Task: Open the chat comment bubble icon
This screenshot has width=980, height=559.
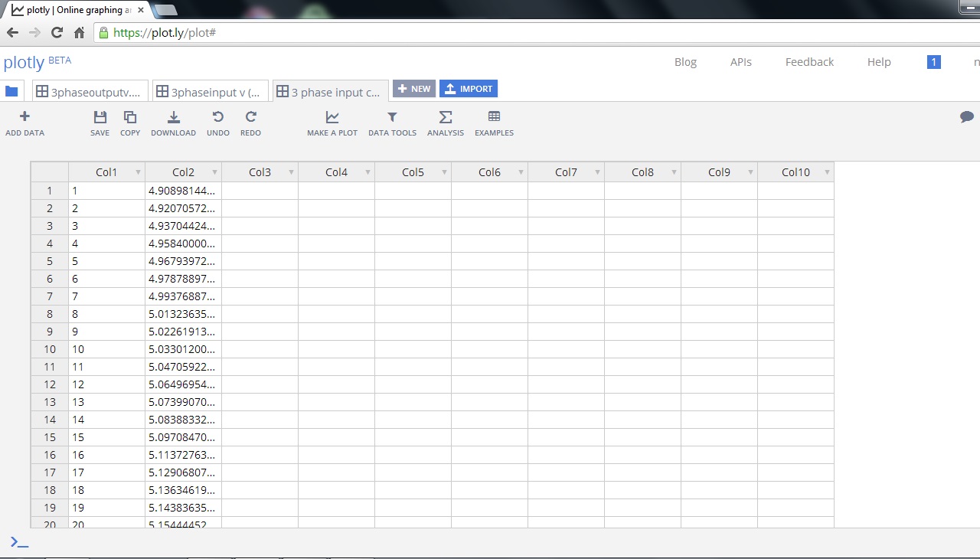Action: (967, 116)
